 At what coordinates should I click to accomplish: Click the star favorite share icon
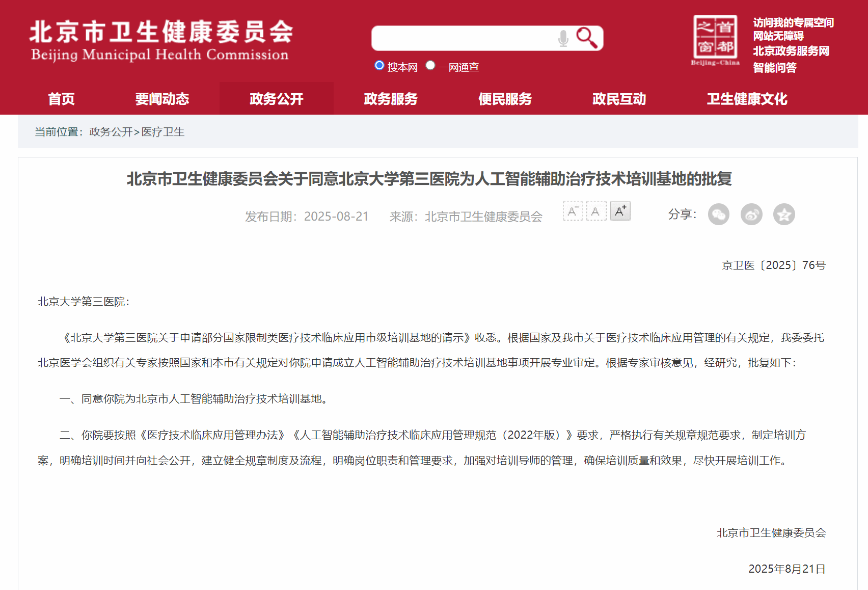[784, 214]
